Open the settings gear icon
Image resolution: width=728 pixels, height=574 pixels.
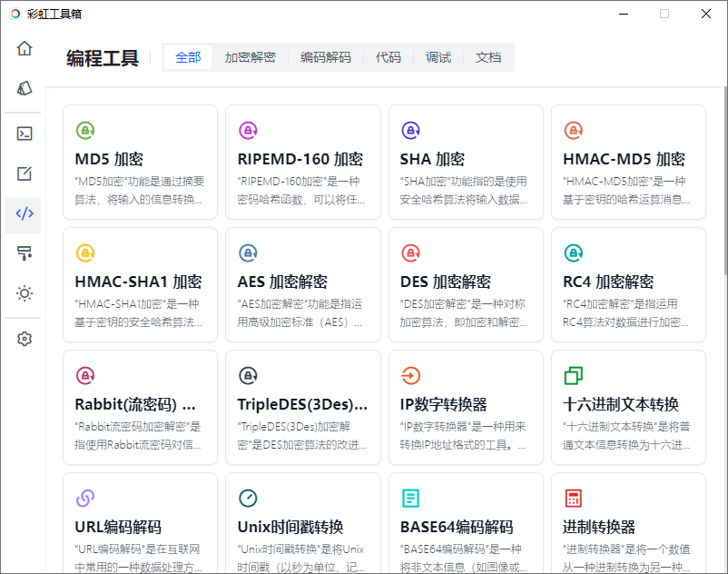(x=25, y=339)
